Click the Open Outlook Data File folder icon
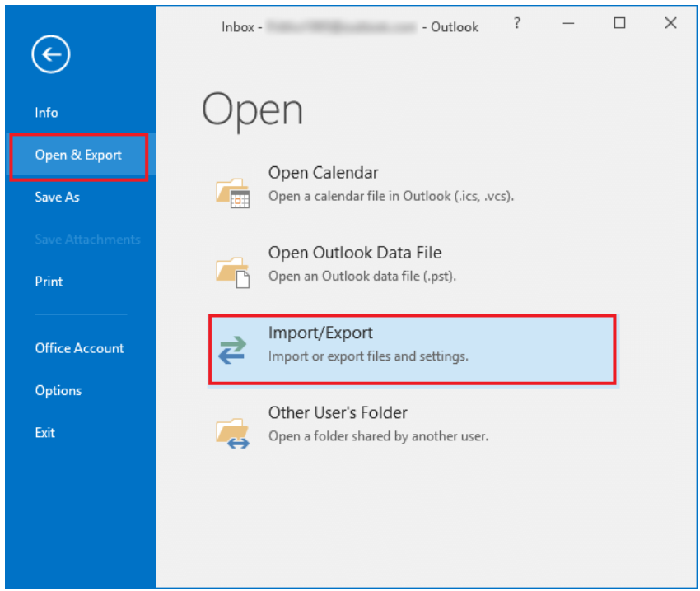This screenshot has height=591, width=700. click(x=232, y=272)
